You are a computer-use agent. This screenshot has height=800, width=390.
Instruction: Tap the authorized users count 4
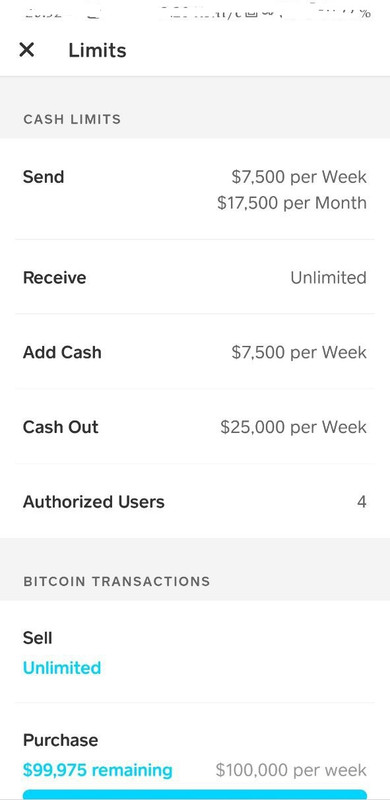[x=361, y=502]
